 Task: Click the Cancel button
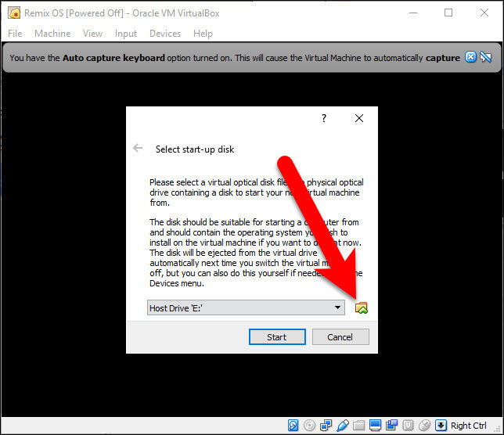340,337
